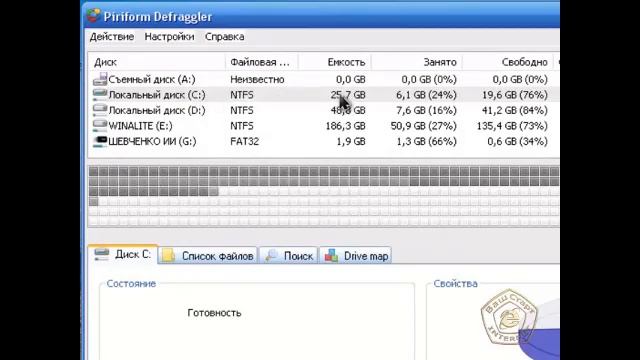
Task: Click the removable disk A: drive icon
Action: (100, 79)
